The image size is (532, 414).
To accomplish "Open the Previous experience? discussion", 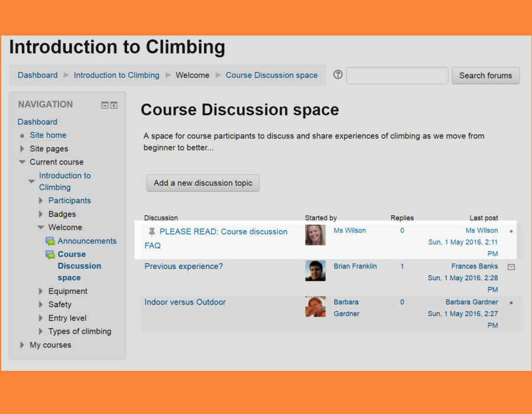I will (184, 266).
